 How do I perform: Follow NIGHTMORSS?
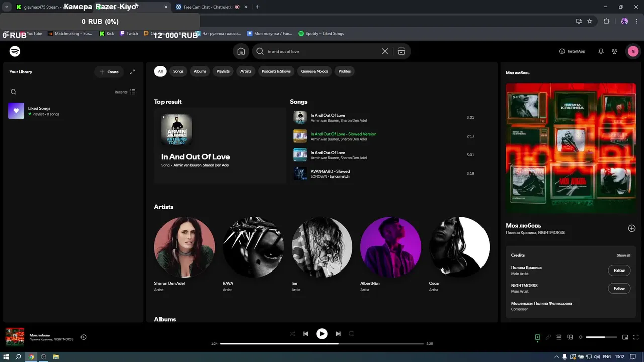pos(619,288)
